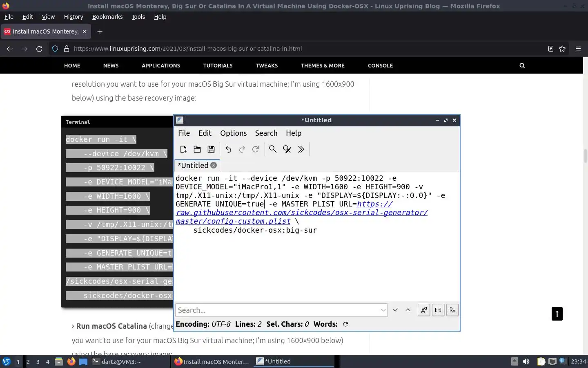Open a new Firefox tab with the plus button
The image size is (588, 368).
pos(100,31)
